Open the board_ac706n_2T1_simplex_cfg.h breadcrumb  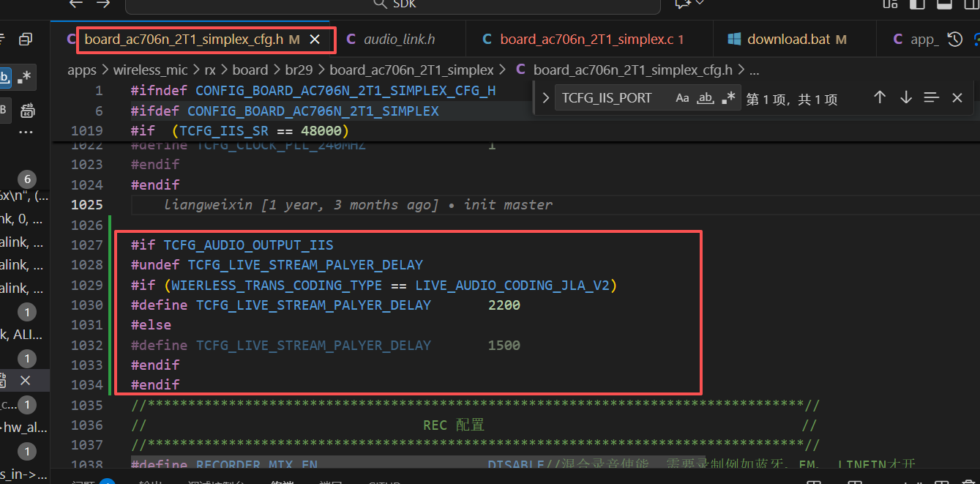[x=633, y=70]
